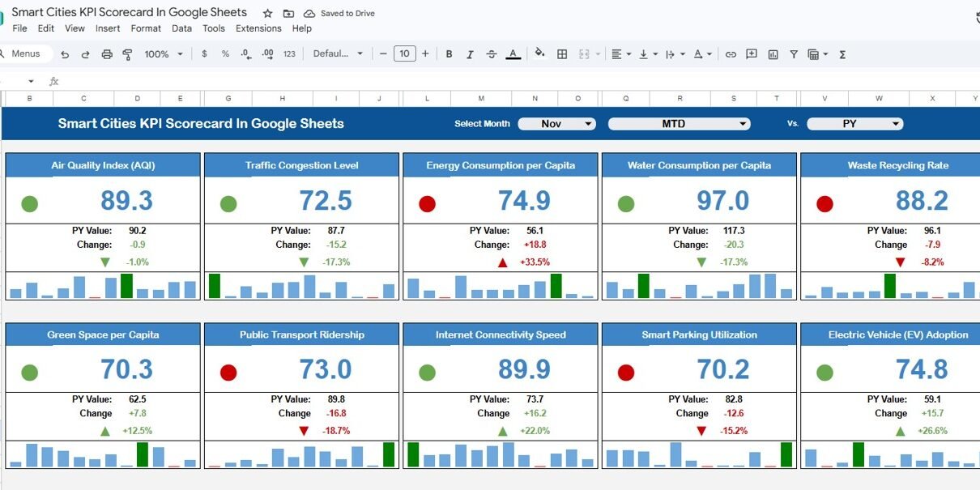Click the Create a filter icon
The height and width of the screenshot is (490, 980).
click(x=794, y=54)
